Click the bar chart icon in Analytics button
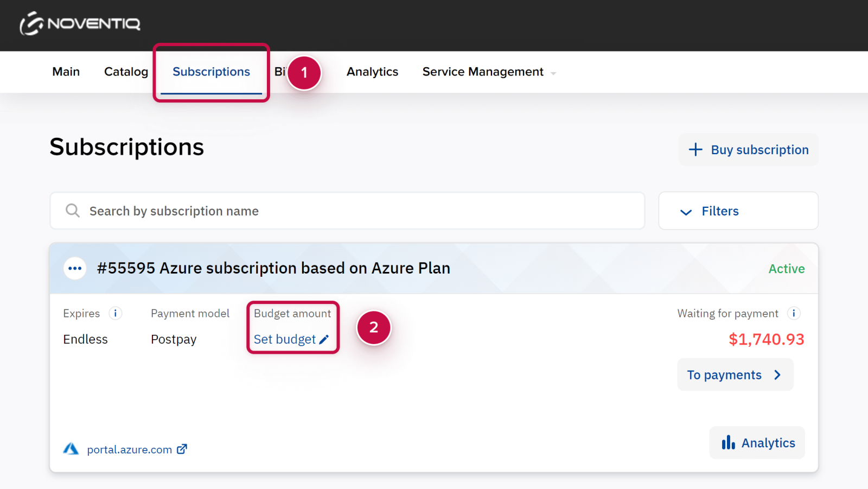The image size is (868, 489). pyautogui.click(x=728, y=443)
